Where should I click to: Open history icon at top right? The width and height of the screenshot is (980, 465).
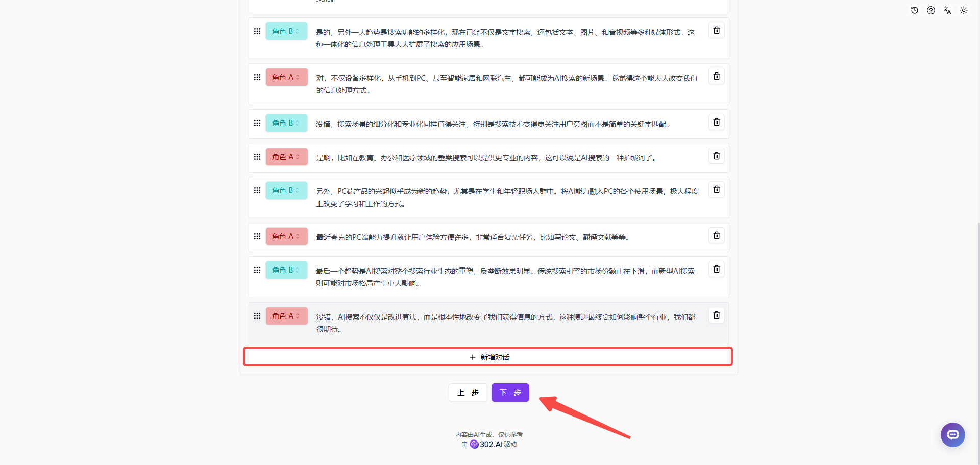click(915, 10)
